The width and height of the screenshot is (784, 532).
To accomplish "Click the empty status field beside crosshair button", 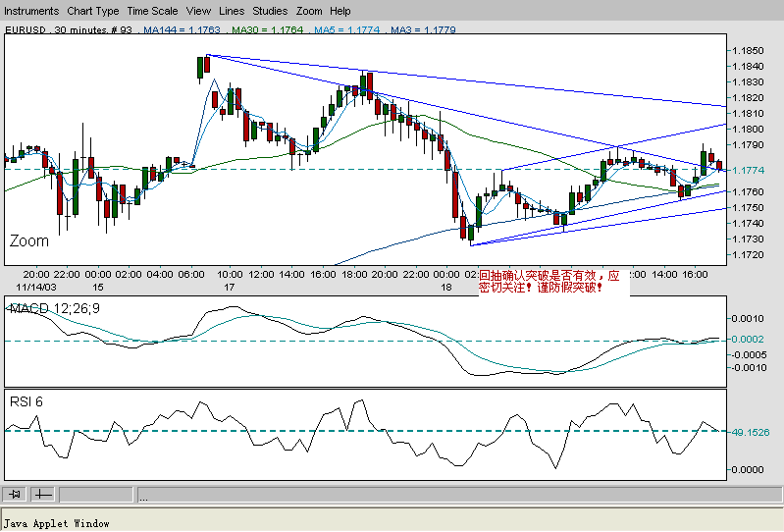I will [96, 495].
